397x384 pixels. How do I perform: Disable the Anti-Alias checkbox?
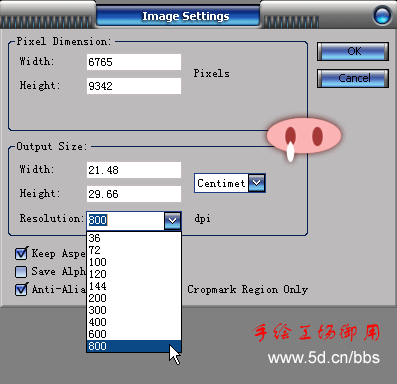[21, 289]
